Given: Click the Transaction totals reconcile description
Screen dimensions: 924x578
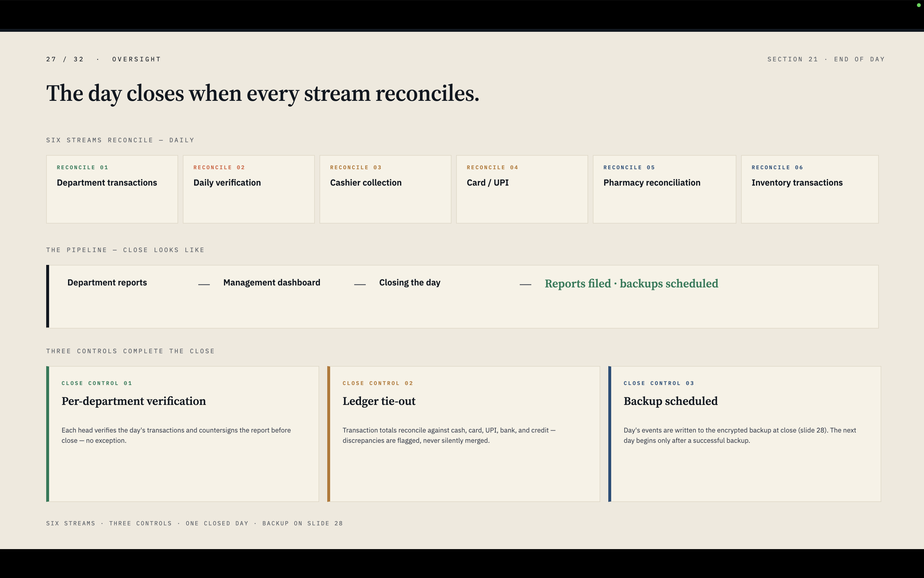Looking at the screenshot, I should point(449,435).
